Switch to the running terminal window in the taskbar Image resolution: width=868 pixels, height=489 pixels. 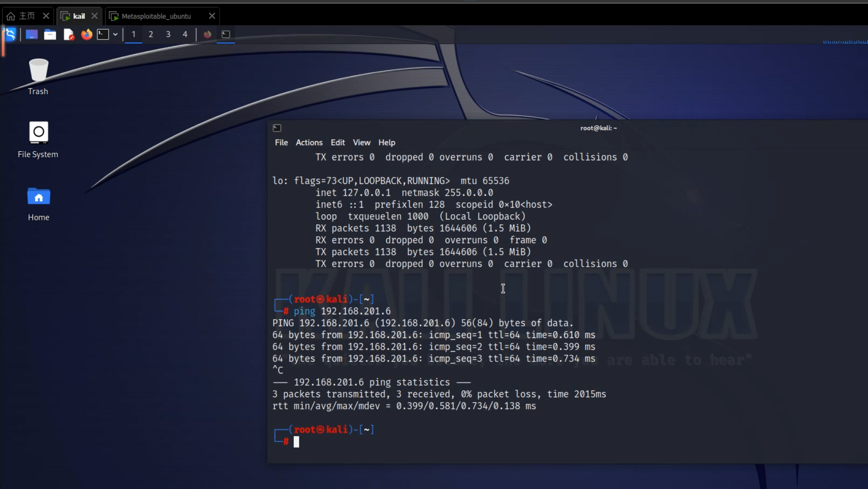coord(226,34)
